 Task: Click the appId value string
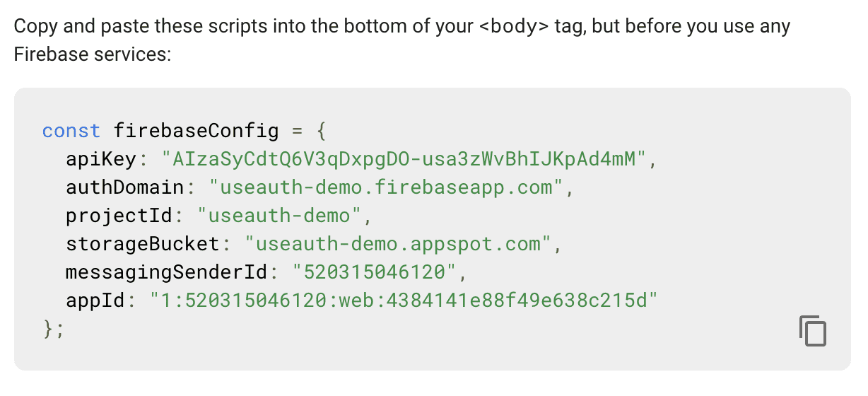coord(404,301)
